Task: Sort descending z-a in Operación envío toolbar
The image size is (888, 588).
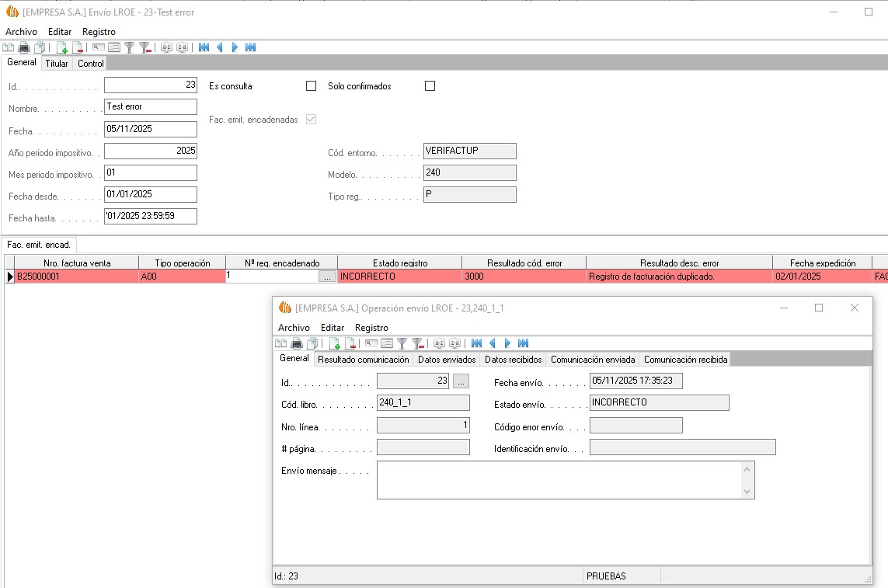Action: tap(454, 343)
